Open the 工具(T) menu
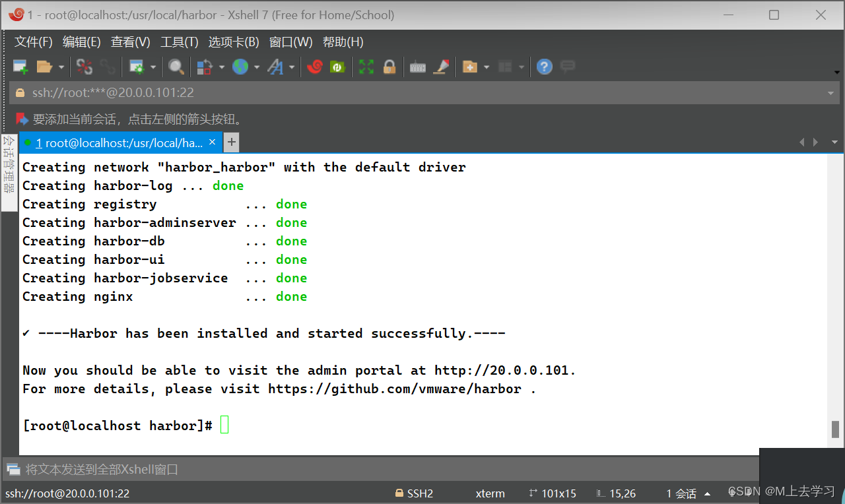845x504 pixels. point(180,42)
